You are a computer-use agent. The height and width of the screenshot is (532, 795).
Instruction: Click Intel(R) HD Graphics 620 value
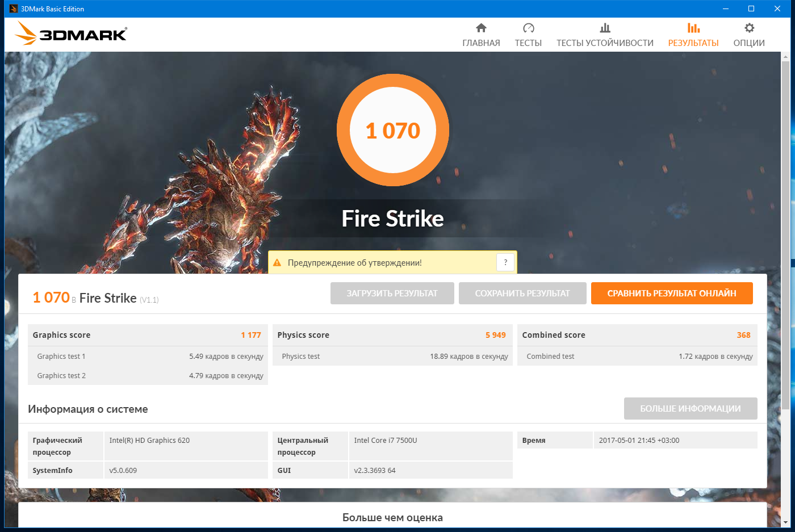coord(149,441)
